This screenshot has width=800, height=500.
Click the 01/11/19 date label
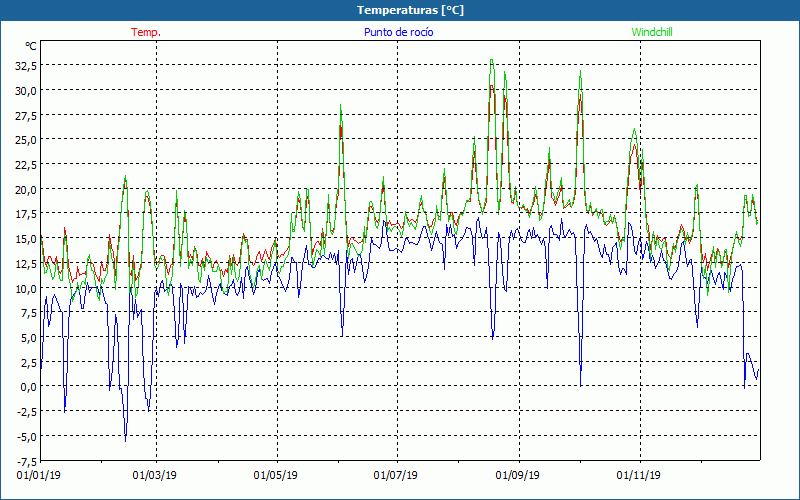click(x=638, y=476)
